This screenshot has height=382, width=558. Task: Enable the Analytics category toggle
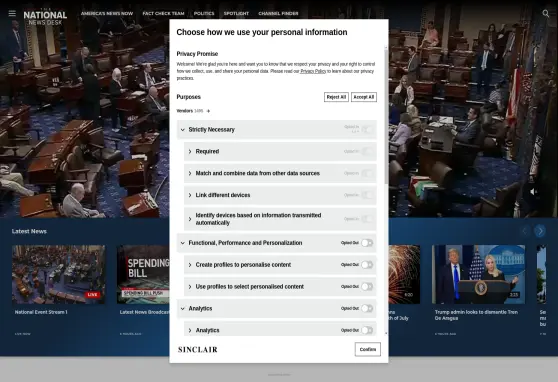[x=367, y=308]
